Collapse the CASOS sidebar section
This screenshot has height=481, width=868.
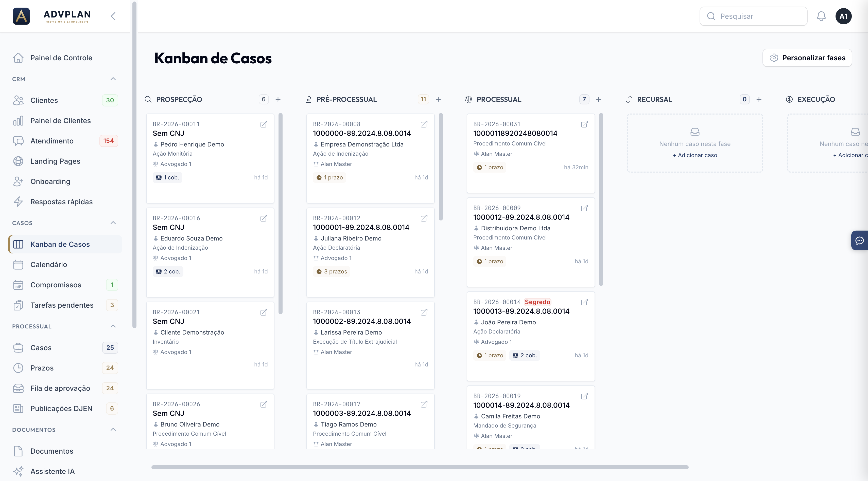(x=113, y=223)
